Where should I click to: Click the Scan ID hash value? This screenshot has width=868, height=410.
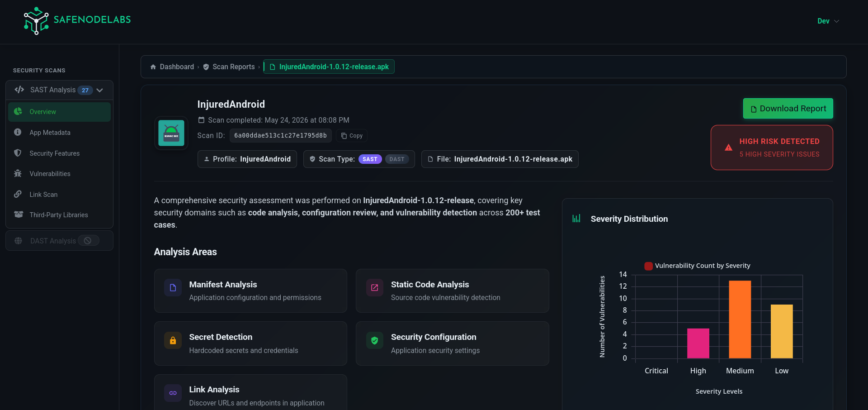pyautogui.click(x=280, y=136)
